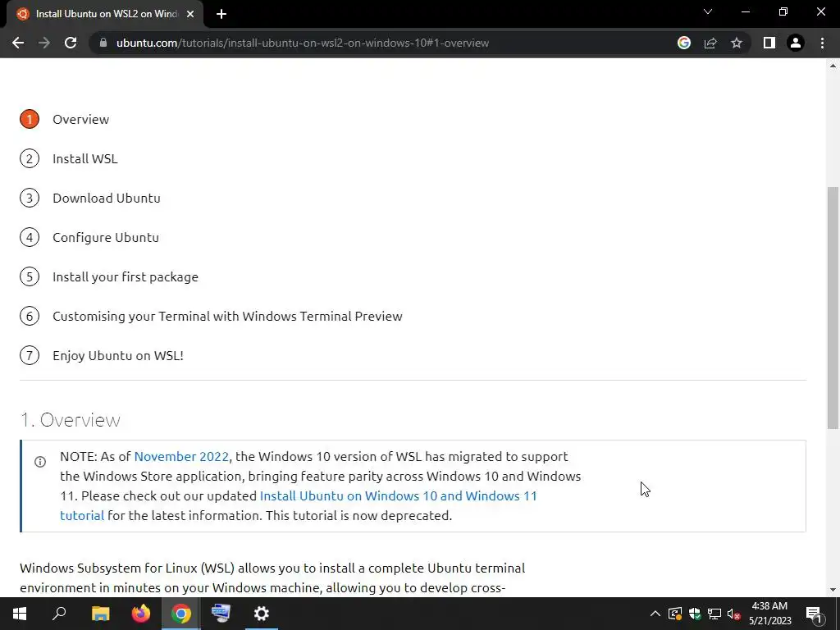Jump to step 4 Configure Ubuntu
Image resolution: width=840 pixels, height=630 pixels.
106,237
